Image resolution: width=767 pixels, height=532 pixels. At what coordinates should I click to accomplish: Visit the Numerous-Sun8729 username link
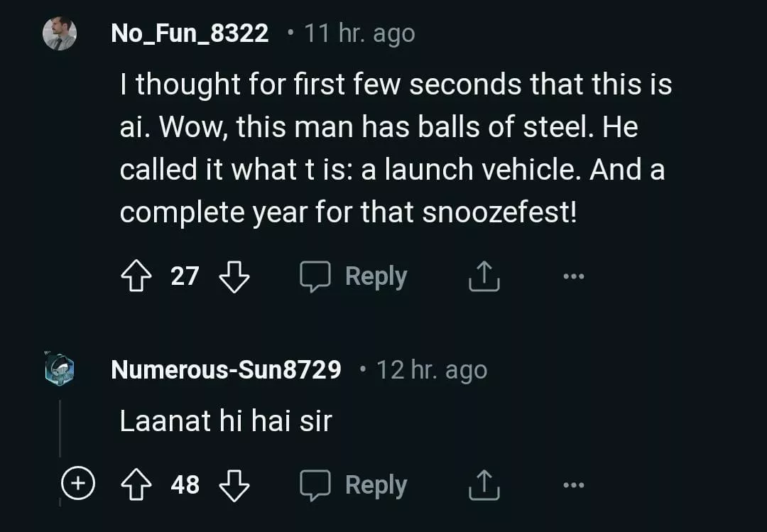(x=226, y=370)
